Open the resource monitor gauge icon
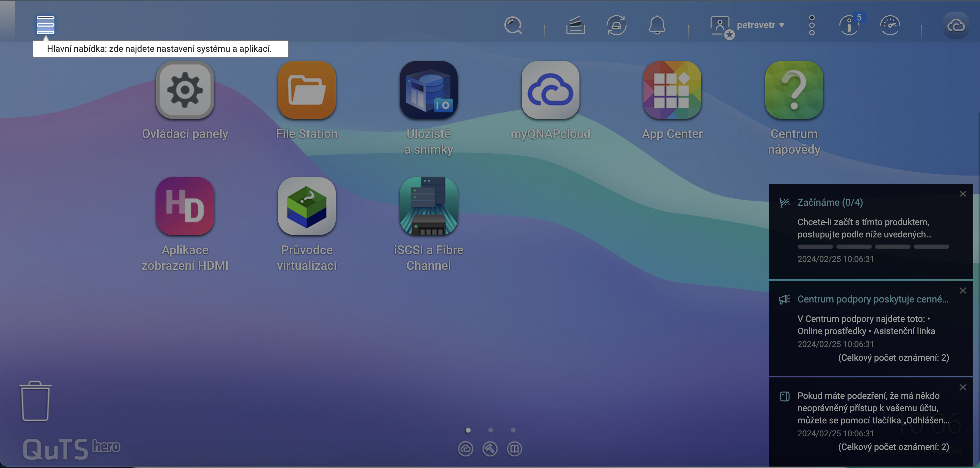The width and height of the screenshot is (980, 468). click(891, 25)
